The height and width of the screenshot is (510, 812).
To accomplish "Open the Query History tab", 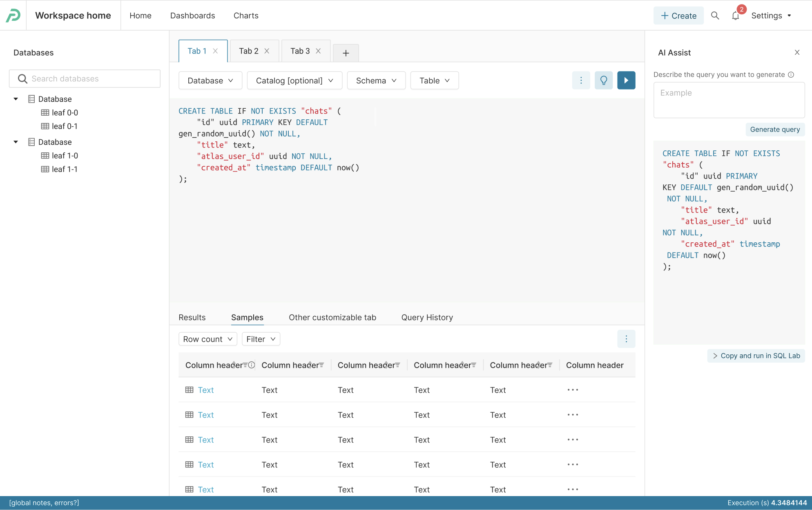I will point(427,318).
